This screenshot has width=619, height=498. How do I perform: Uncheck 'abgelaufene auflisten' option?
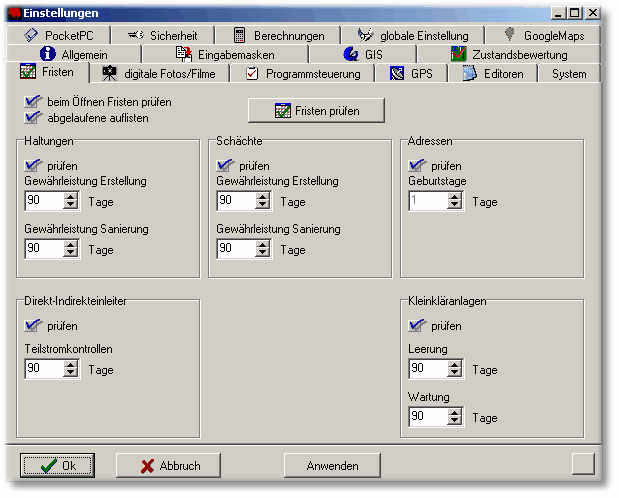33,117
